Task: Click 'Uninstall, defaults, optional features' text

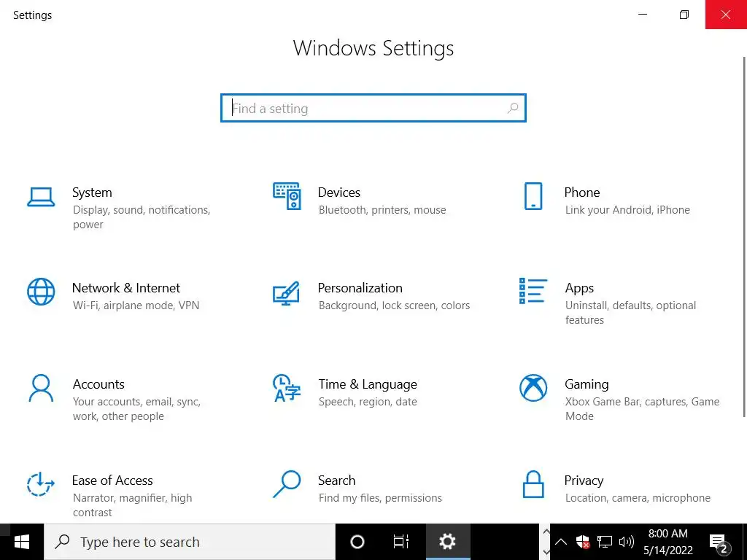Action: 630,313
